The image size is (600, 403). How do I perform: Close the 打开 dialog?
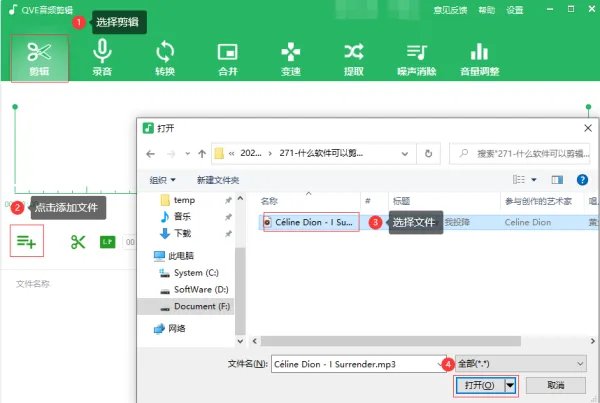coord(588,128)
